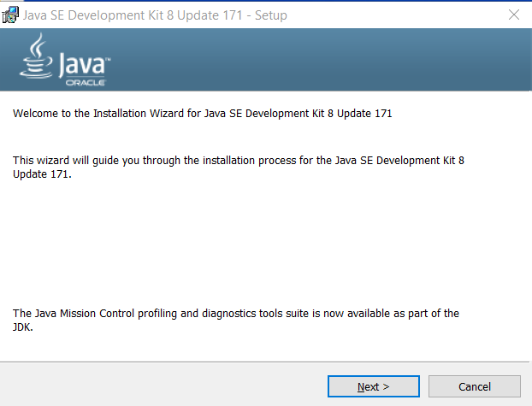Click the tiny trademark symbol after Java
532x406 pixels.
[x=108, y=59]
